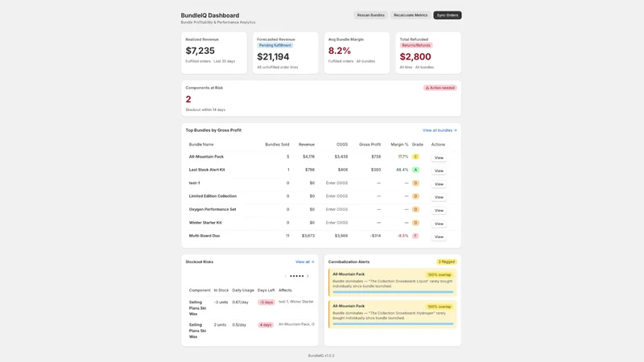Click Enter COGS for test-1
Screen dimensions: 644x362
coord(336,183)
